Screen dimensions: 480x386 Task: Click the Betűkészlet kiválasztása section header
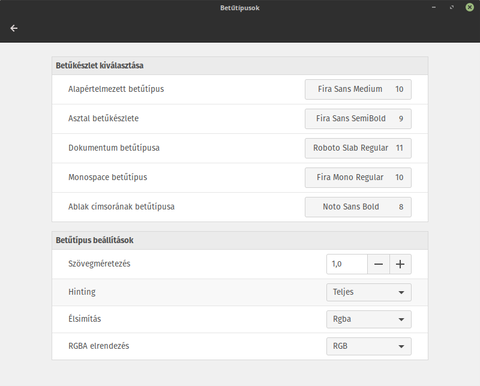pos(100,66)
